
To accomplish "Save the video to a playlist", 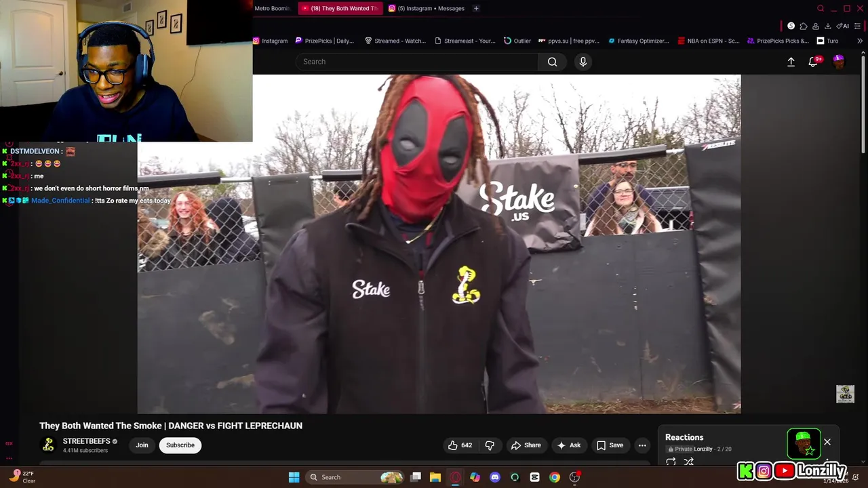I will pyautogui.click(x=610, y=445).
